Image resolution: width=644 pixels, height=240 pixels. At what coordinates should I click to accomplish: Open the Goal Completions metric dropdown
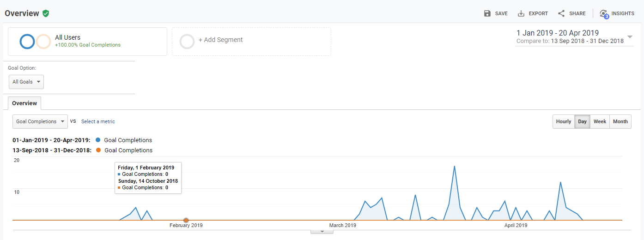pos(40,121)
